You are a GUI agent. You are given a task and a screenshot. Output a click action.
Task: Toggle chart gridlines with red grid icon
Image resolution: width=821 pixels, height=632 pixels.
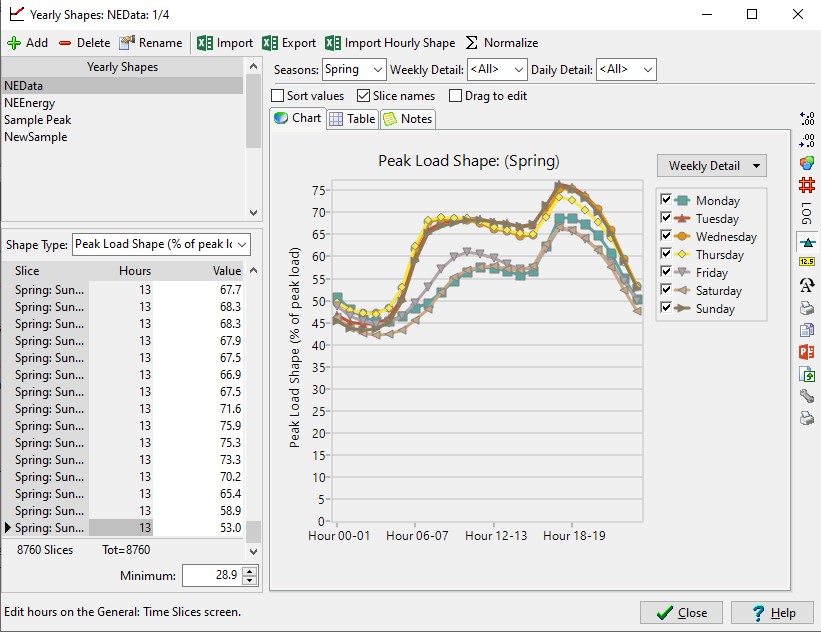click(x=807, y=185)
